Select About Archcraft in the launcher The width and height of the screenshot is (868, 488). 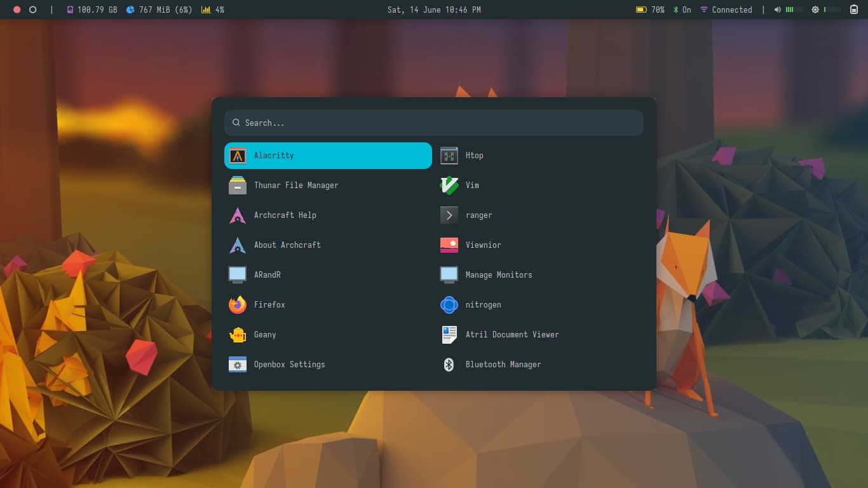click(328, 245)
